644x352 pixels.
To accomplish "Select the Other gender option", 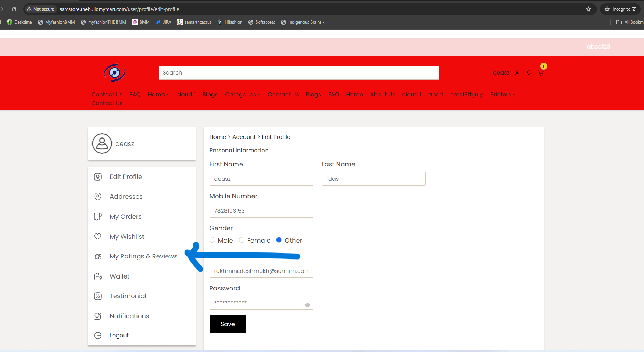I will coord(279,240).
